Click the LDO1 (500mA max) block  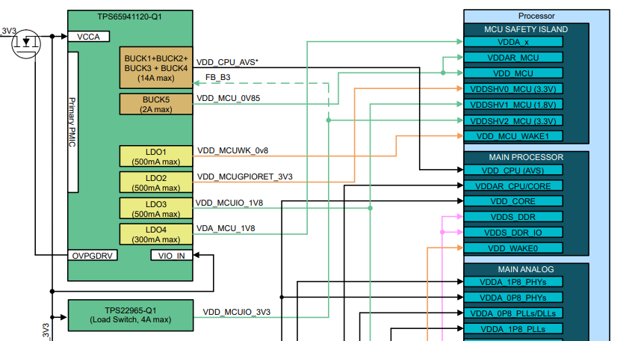[156, 156]
